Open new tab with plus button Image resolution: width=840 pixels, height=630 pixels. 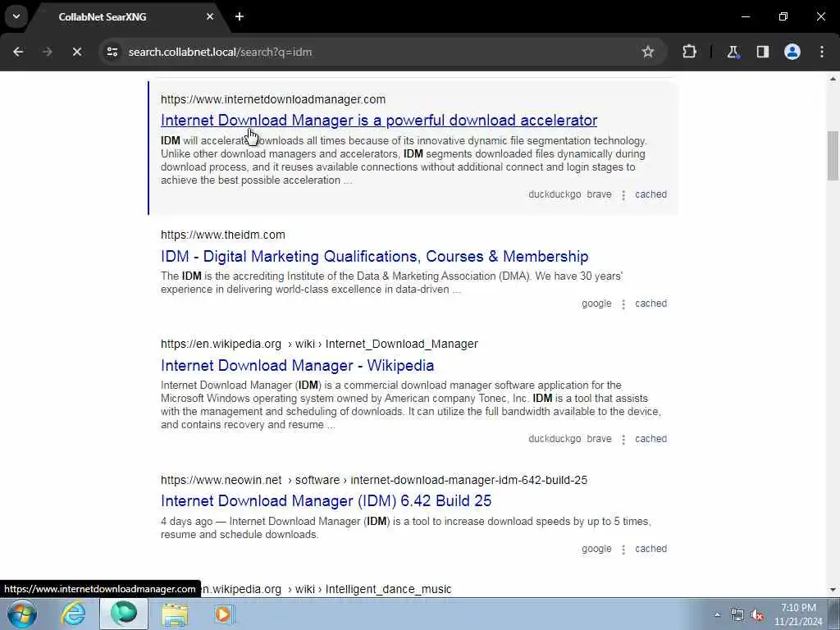[240, 16]
